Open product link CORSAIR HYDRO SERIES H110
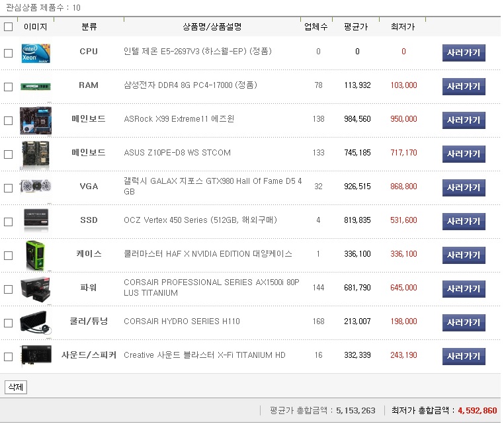 (182, 321)
